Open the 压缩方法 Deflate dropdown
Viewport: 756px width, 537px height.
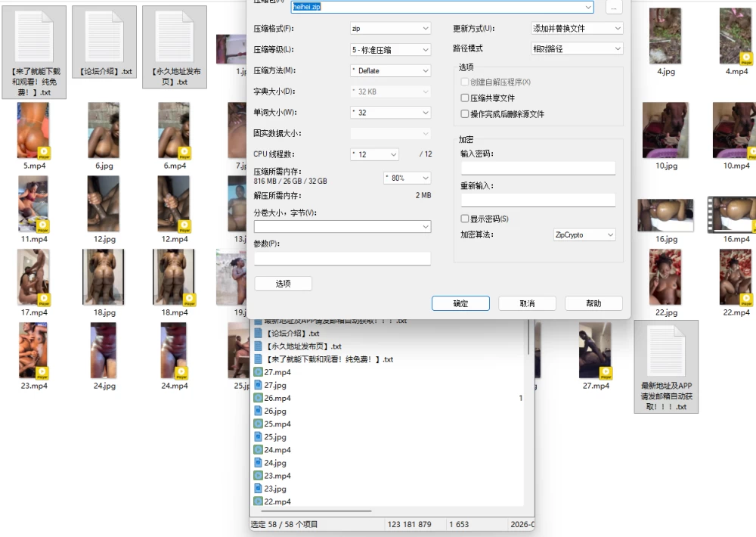[391, 70]
